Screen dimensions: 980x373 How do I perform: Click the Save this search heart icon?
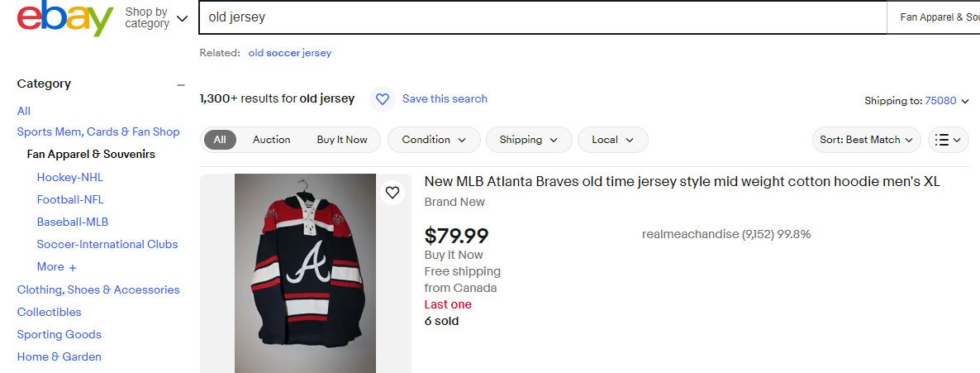[382, 99]
